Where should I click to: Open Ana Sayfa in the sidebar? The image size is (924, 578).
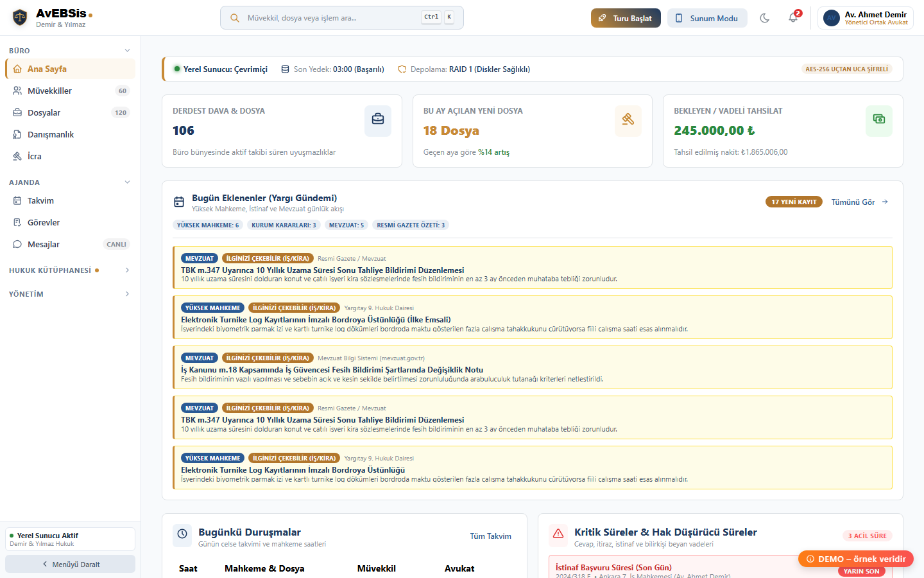tap(70, 69)
